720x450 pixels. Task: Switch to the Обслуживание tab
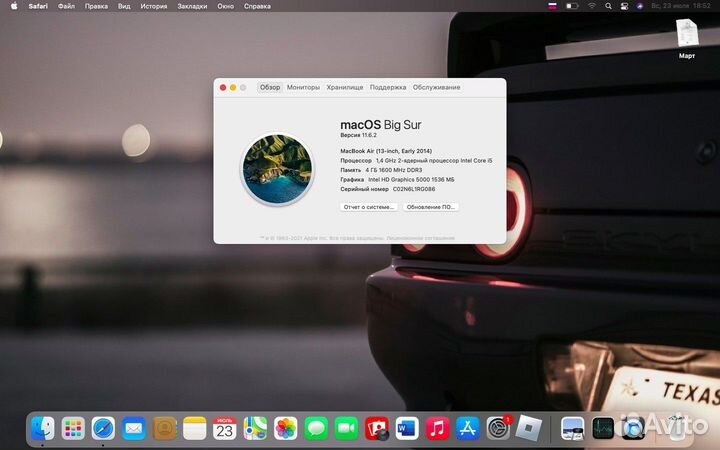tap(436, 87)
